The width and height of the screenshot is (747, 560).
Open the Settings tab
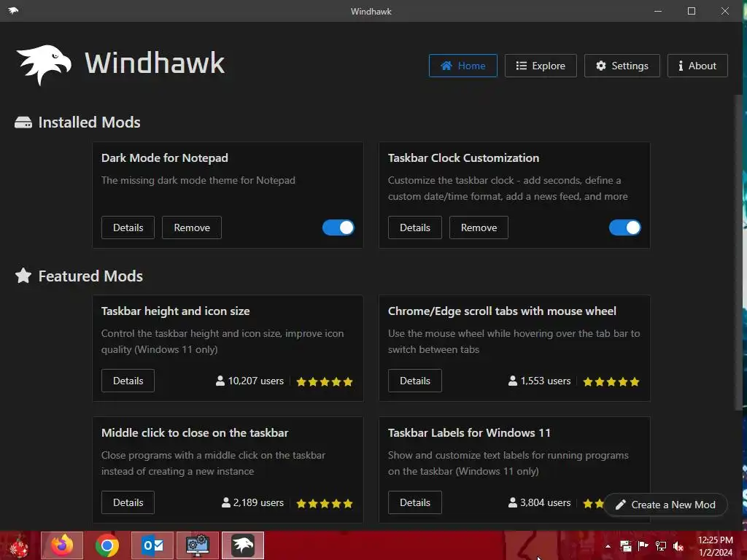[622, 66]
